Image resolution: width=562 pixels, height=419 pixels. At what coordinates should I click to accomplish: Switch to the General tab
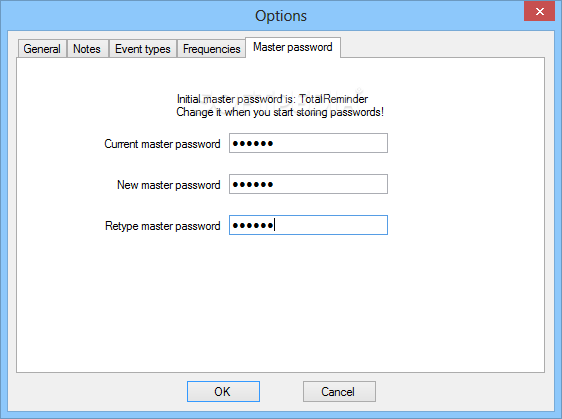[42, 48]
